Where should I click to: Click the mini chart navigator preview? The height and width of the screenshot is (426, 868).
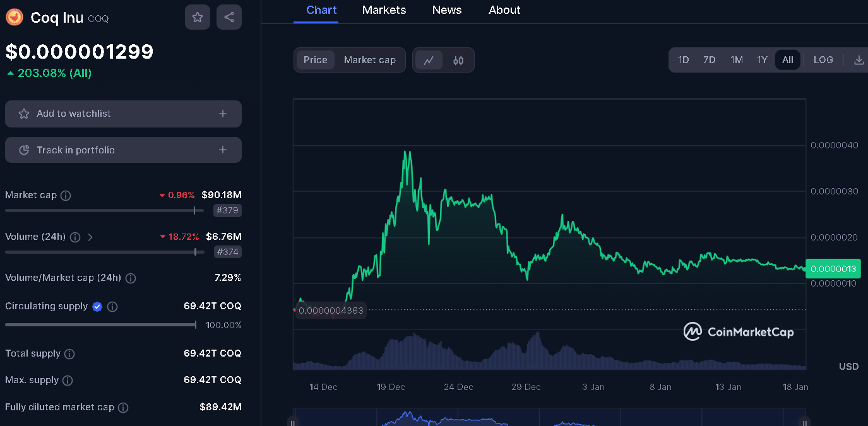click(548, 418)
